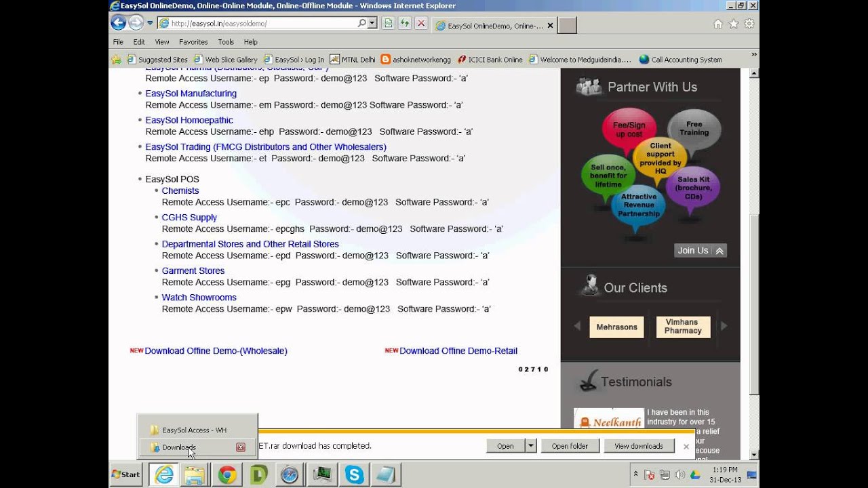Click the Join Us button

[x=701, y=251]
